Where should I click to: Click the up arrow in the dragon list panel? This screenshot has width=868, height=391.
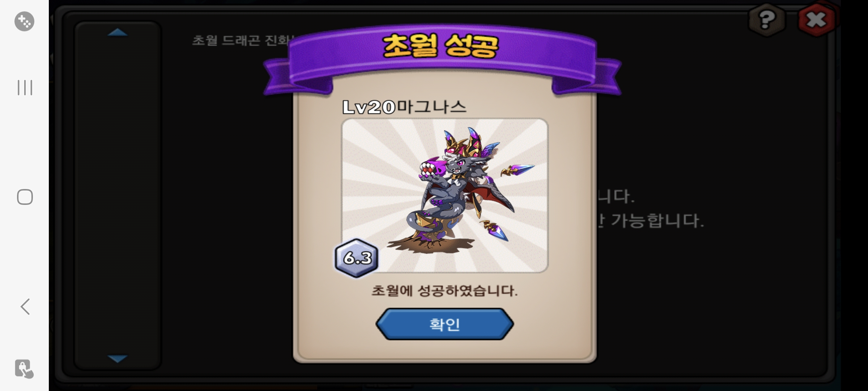(118, 33)
